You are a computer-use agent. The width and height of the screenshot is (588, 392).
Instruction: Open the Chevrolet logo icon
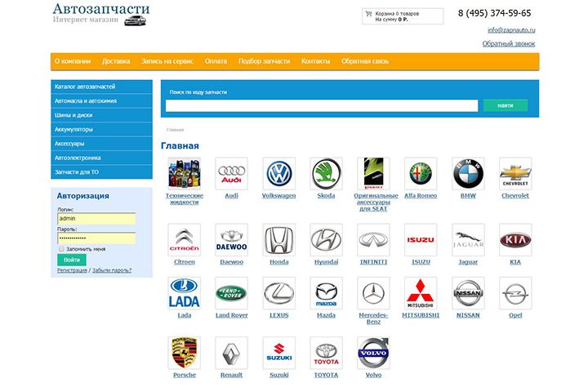[515, 174]
